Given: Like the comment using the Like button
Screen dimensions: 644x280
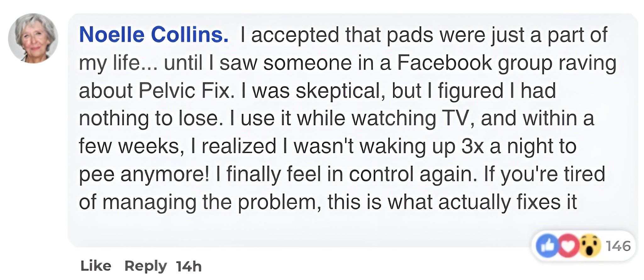Looking at the screenshot, I should coord(96,266).
